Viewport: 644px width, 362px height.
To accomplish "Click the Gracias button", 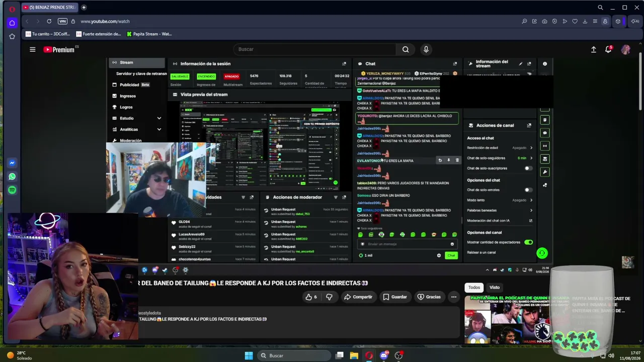I will [429, 297].
